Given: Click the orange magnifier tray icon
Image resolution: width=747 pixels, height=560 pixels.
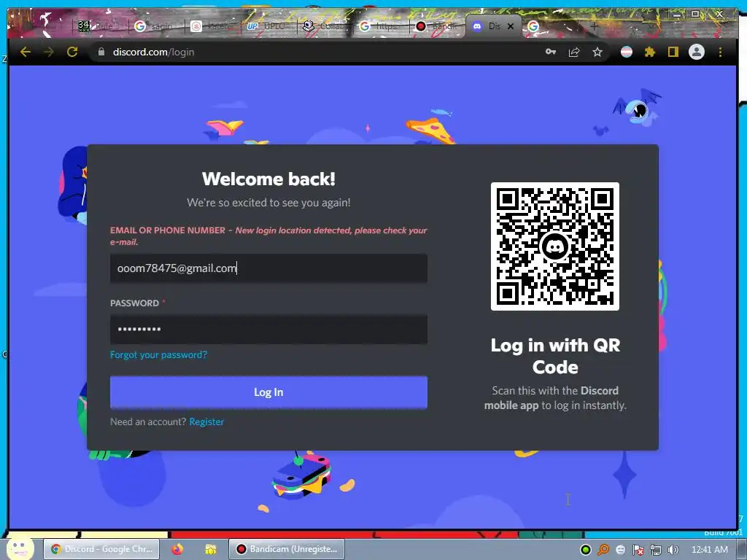Looking at the screenshot, I should (x=603, y=550).
